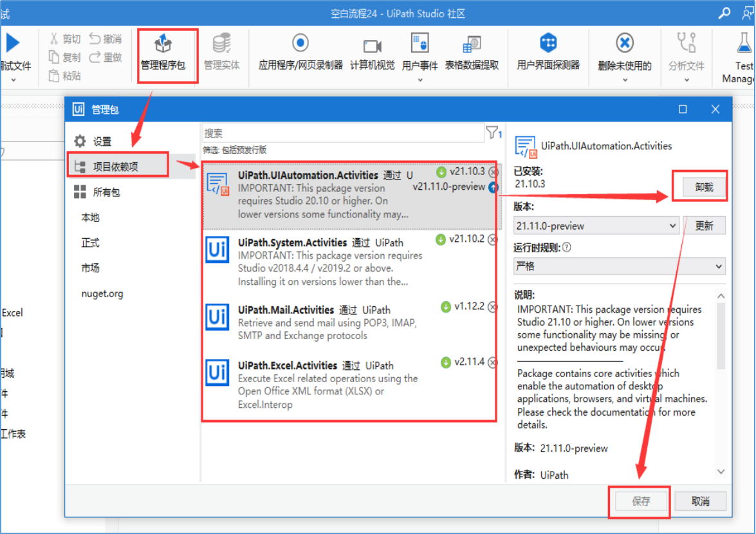Click the green installed icon for v2.11.4
The width and height of the screenshot is (756, 534).
[x=445, y=362]
